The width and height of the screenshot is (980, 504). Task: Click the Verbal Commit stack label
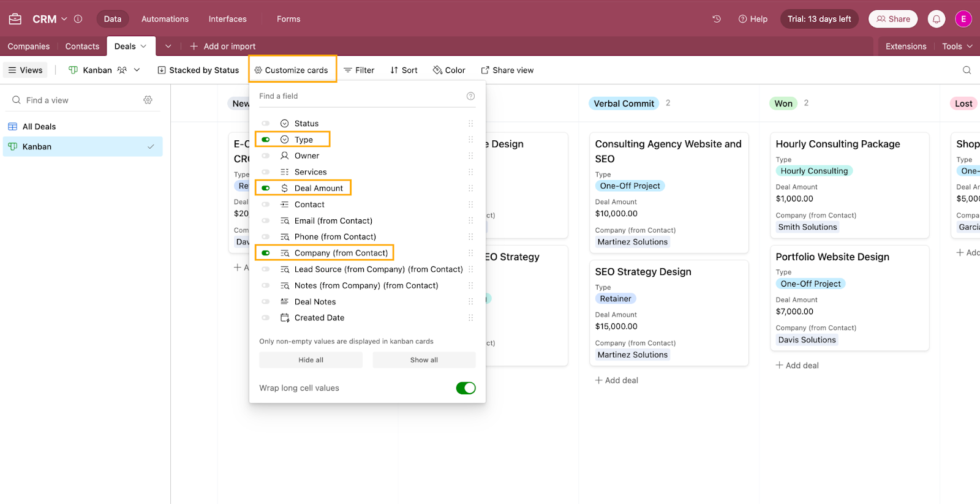tap(624, 103)
